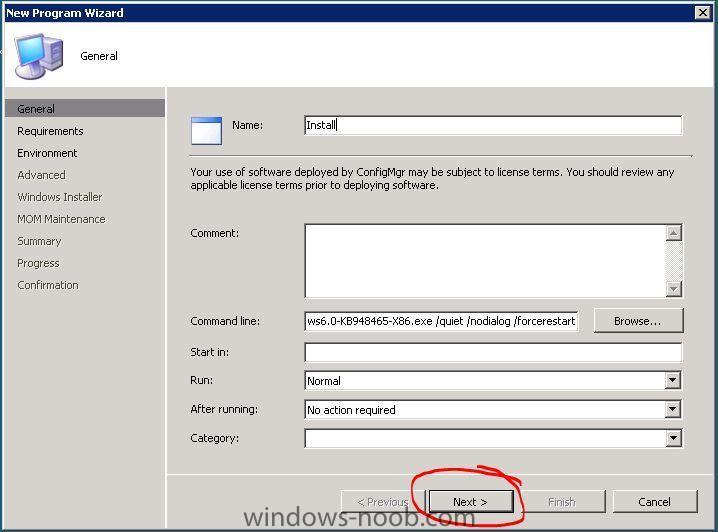
Task: Click the comment box scroll up arrow
Action: pos(673,233)
